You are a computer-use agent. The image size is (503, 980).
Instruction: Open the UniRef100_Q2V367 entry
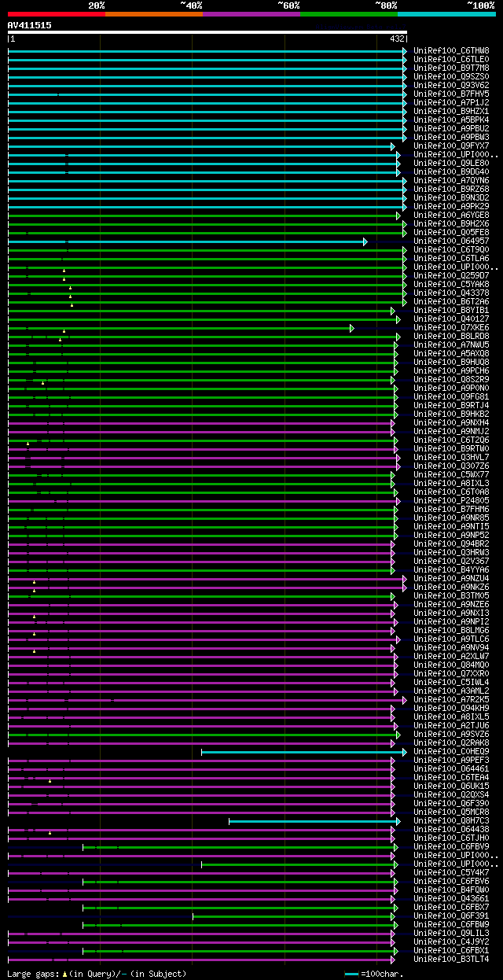pos(451,561)
